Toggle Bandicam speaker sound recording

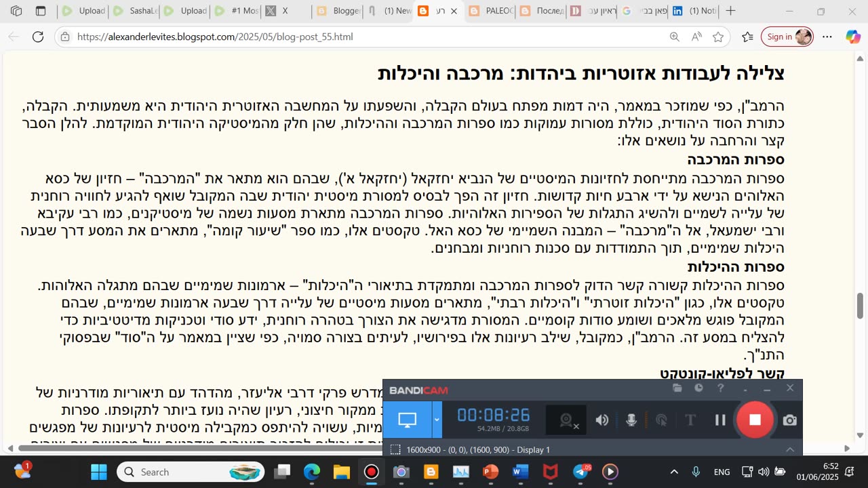602,420
